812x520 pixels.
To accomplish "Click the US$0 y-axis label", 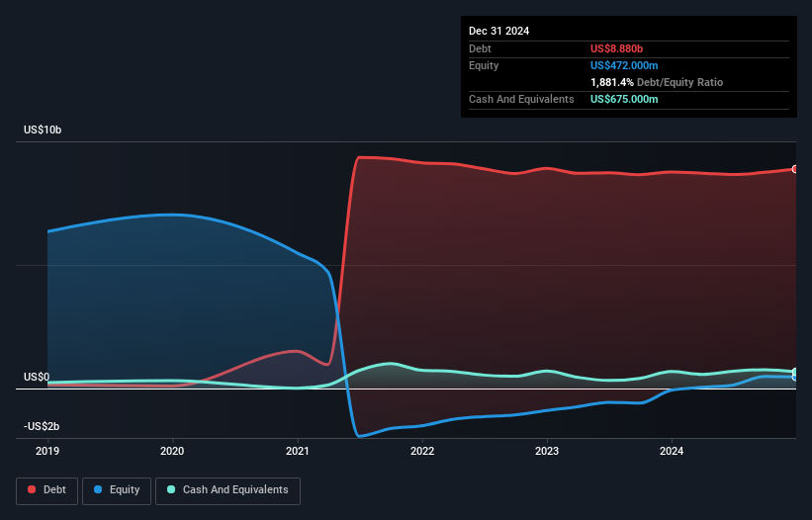I will (37, 377).
